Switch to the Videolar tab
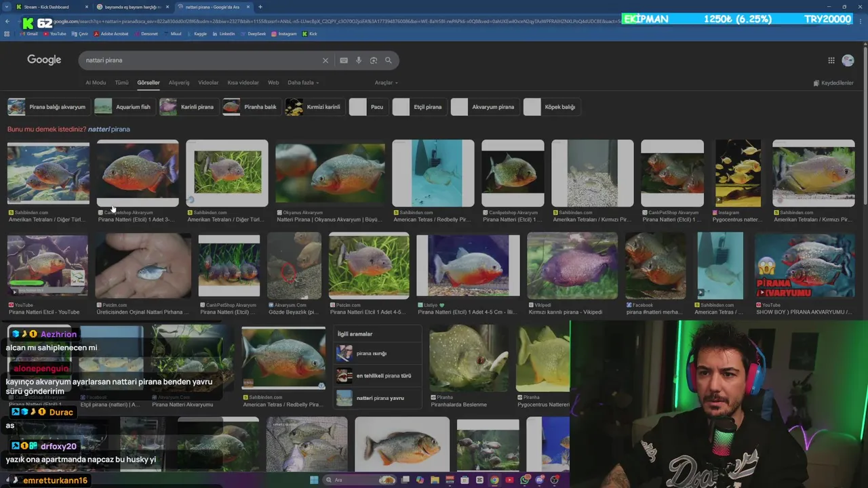 click(x=208, y=83)
